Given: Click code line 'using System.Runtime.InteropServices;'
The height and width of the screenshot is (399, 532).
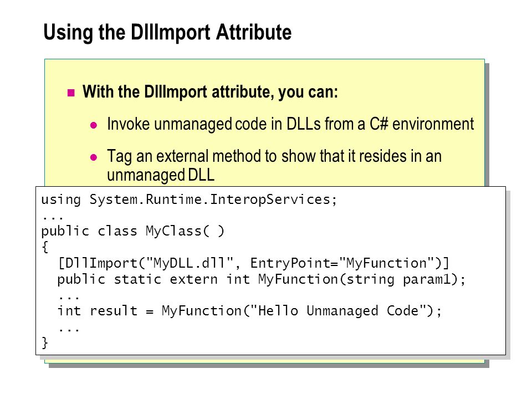Looking at the screenshot, I should pyautogui.click(x=189, y=200).
